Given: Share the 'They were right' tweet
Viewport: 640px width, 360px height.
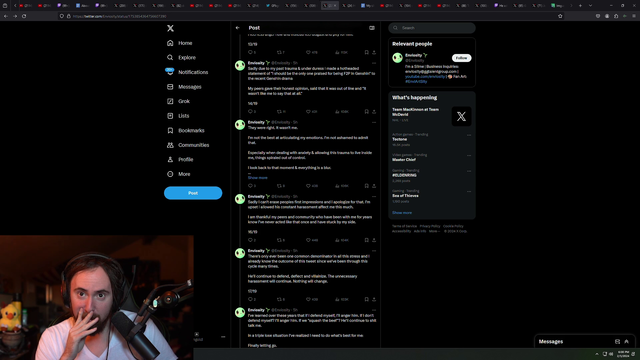Looking at the screenshot, I should (x=374, y=186).
